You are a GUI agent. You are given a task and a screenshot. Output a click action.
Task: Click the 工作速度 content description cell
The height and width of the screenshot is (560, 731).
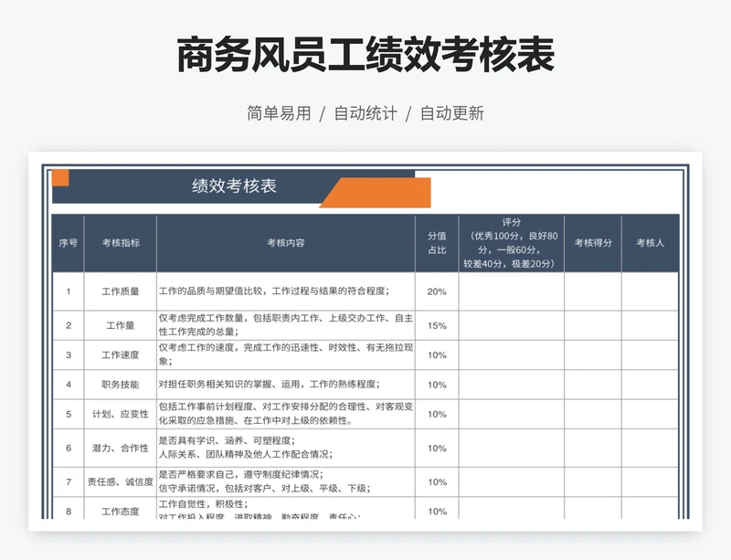(x=286, y=354)
